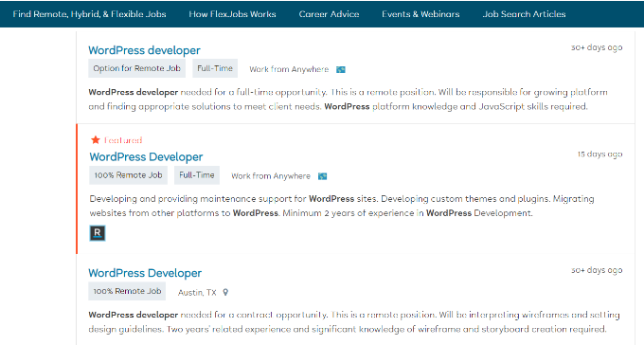Screen dimensions: 644x345
Task: Click the 15 days ago date
Action: tap(599, 154)
